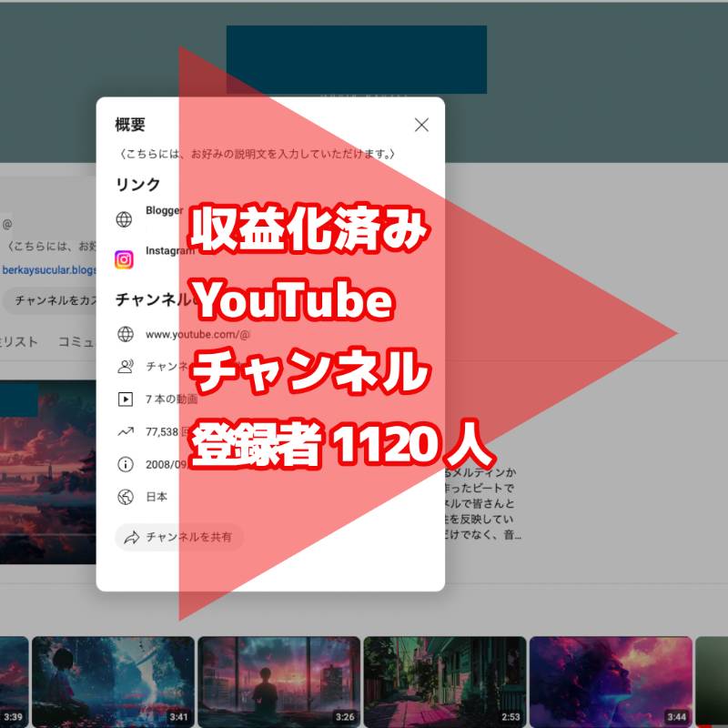This screenshot has height=728, width=728.
Task: Click the Blogger globe icon
Action: coord(124,219)
